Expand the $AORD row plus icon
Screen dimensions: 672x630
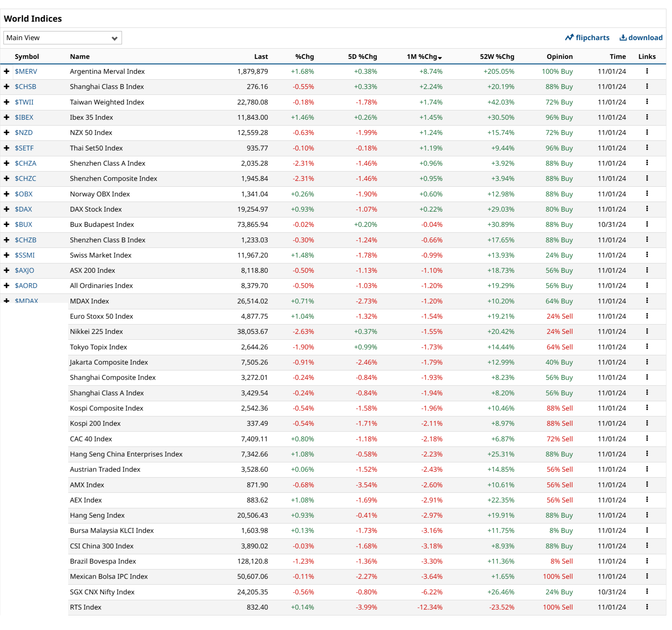coord(6,286)
